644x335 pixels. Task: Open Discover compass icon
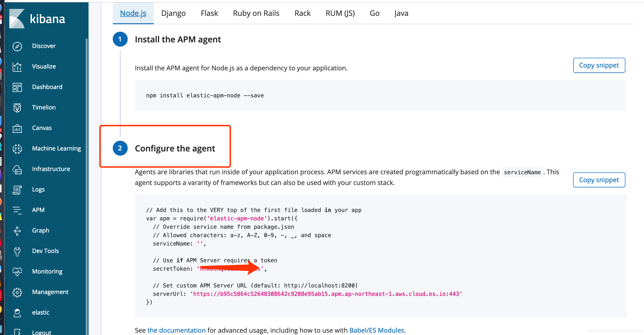(x=17, y=46)
